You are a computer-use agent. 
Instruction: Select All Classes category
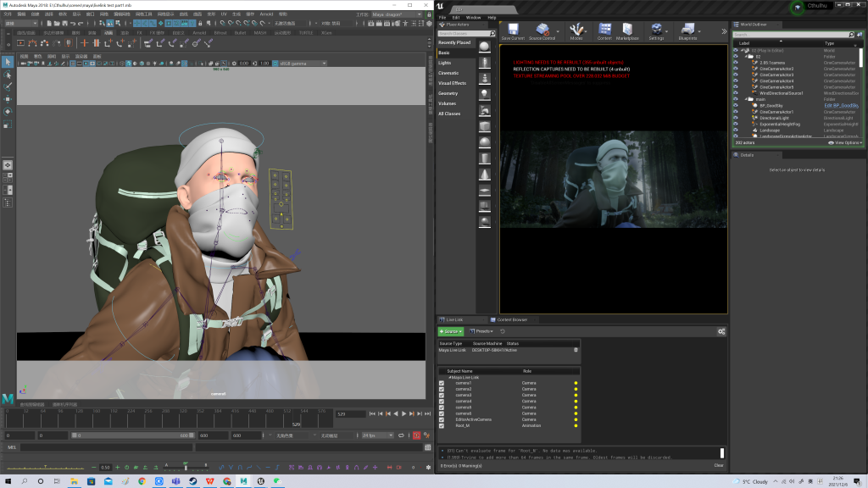tap(449, 114)
